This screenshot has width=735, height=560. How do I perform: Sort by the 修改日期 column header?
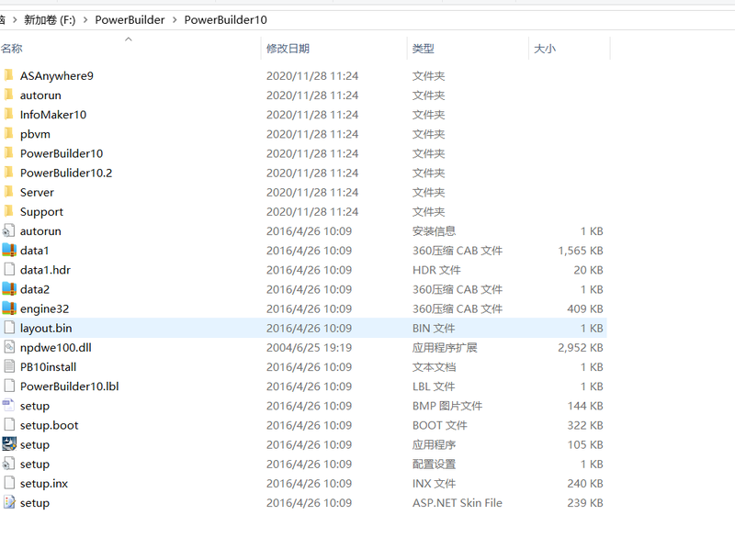pos(288,49)
